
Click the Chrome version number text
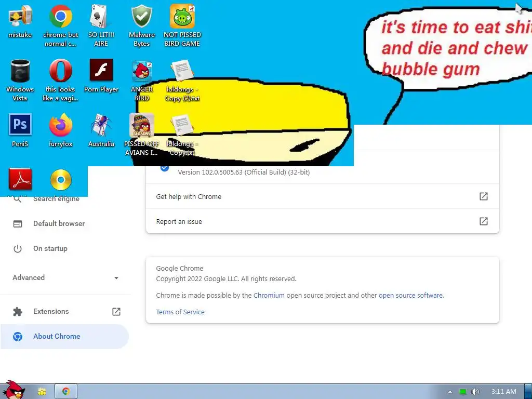tap(244, 172)
